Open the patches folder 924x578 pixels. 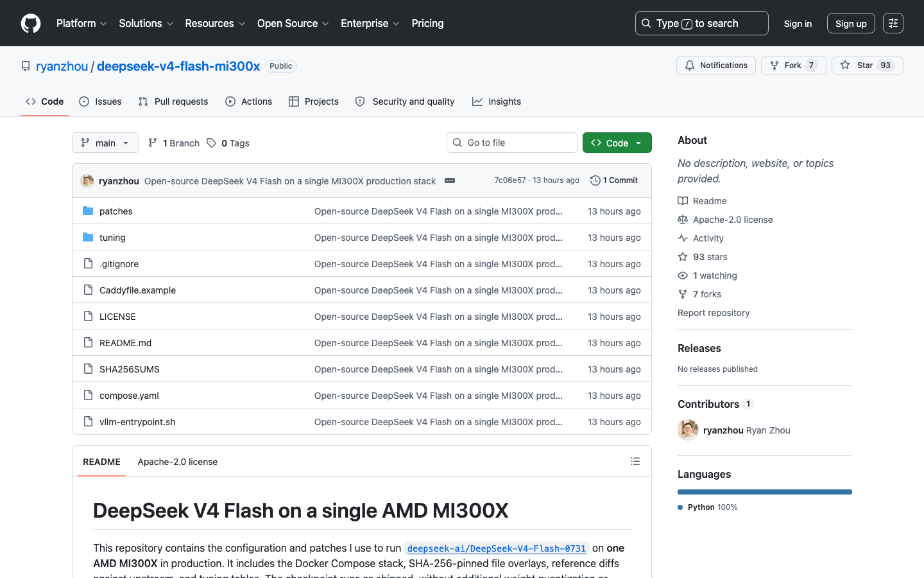[116, 211]
